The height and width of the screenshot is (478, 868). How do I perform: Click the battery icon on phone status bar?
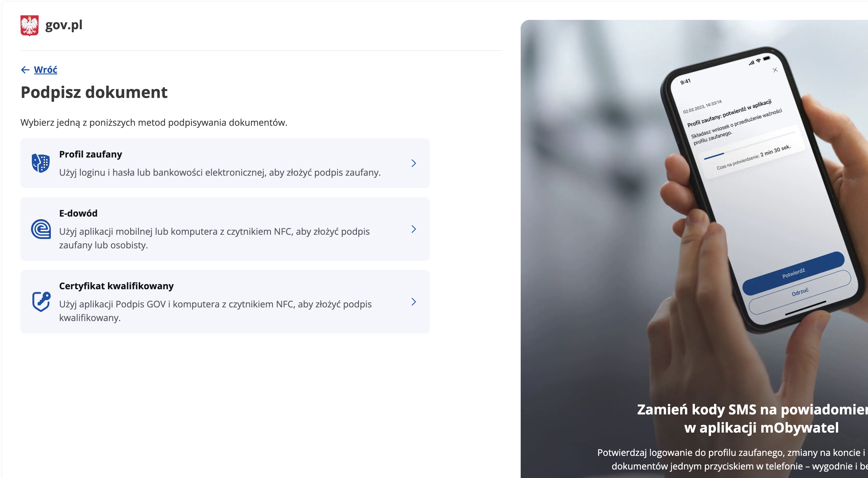[767, 58]
